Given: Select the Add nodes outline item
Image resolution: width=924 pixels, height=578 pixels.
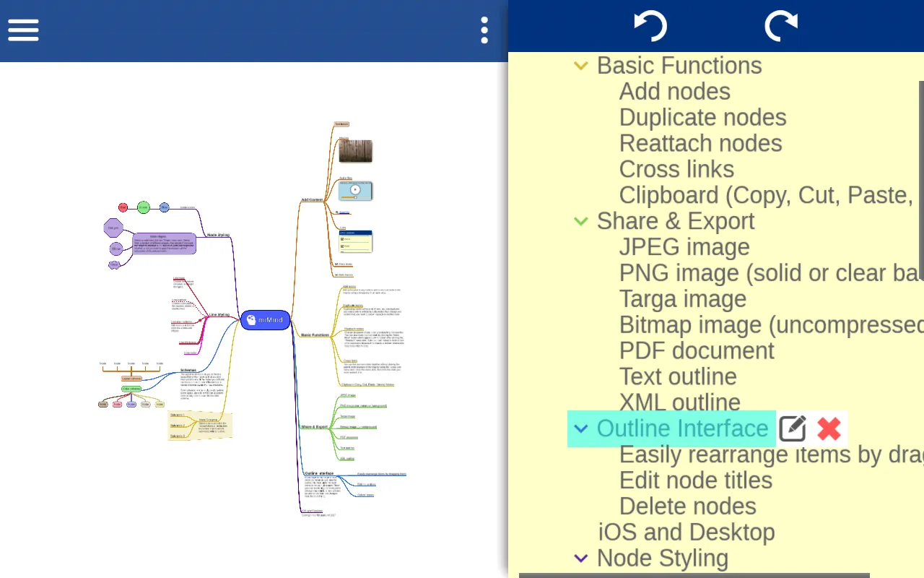Looking at the screenshot, I should (674, 92).
